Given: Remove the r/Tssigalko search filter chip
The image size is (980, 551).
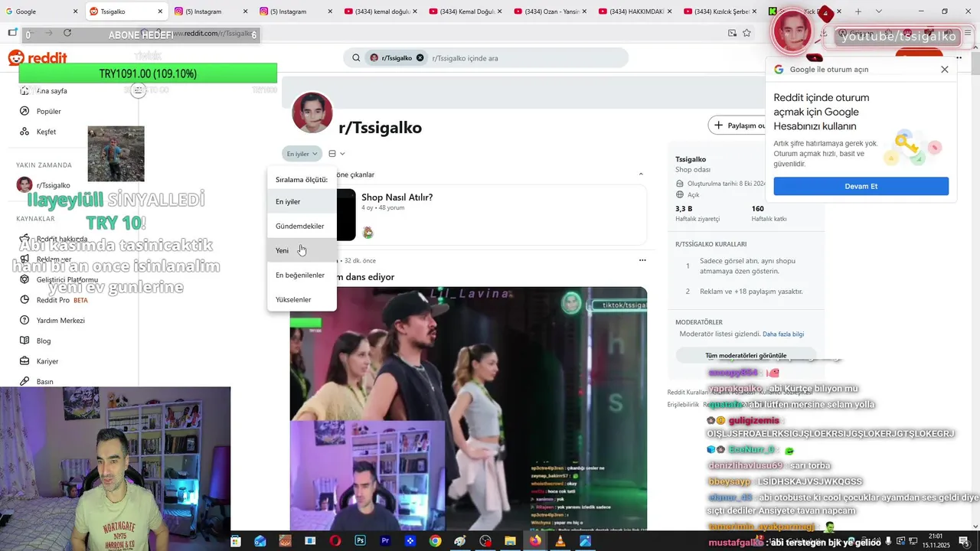Looking at the screenshot, I should tap(420, 58).
